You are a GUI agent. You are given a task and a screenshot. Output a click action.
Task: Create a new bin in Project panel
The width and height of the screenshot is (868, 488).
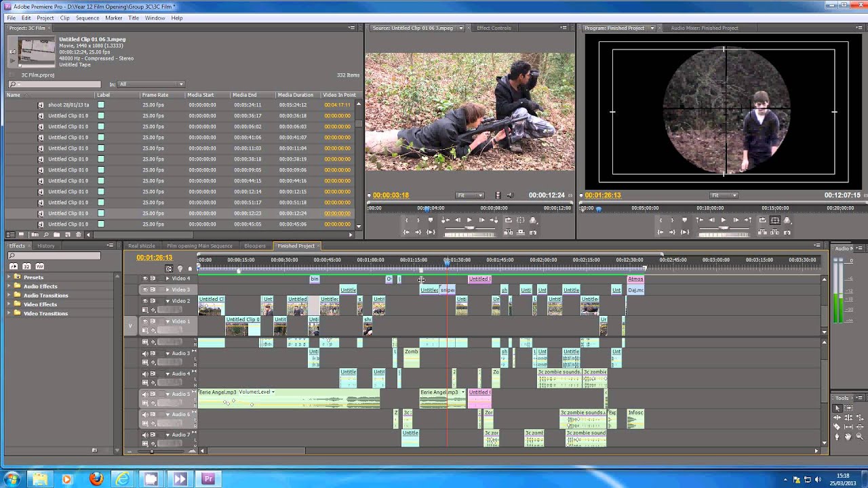(56, 235)
